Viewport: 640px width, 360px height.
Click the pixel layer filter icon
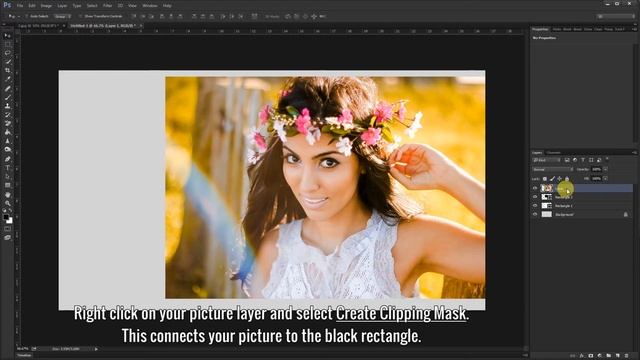tap(567, 160)
